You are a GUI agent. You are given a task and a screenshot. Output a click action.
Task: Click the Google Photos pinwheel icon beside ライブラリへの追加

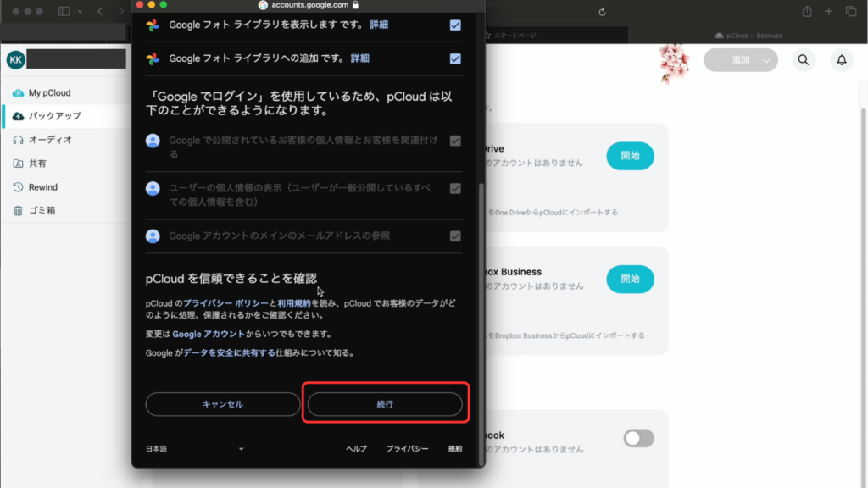153,58
